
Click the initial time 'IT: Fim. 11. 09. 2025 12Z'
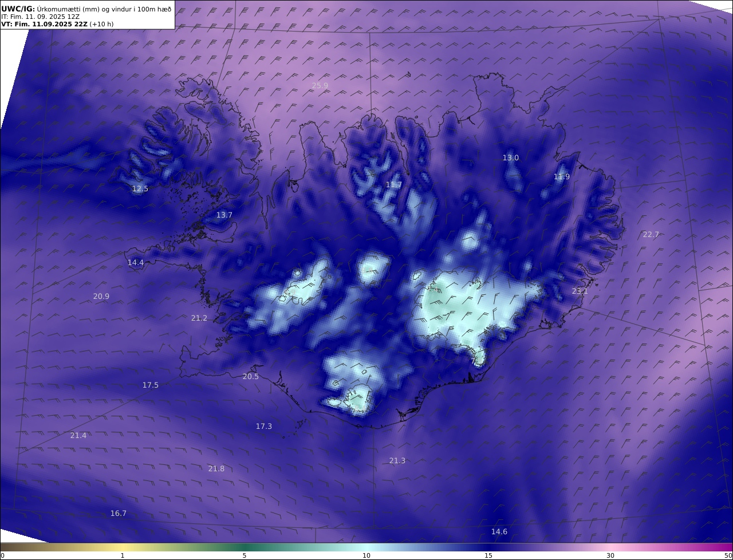point(40,17)
